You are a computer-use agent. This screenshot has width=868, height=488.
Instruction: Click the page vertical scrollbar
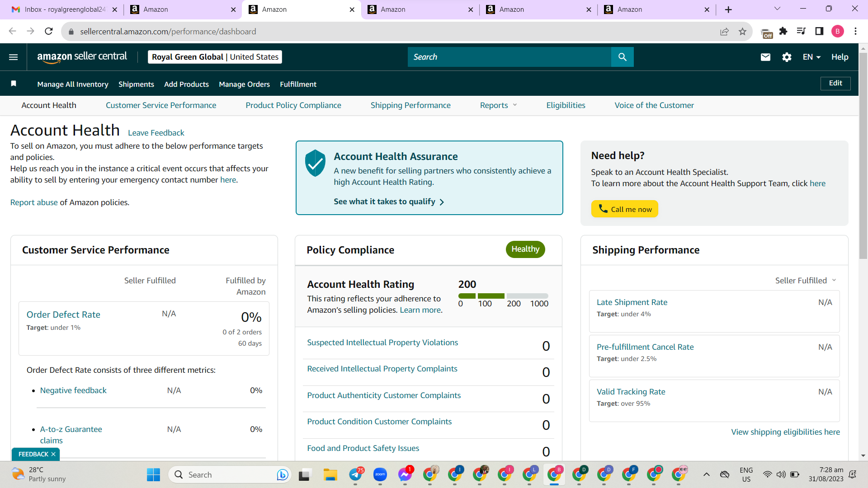pos(863,156)
